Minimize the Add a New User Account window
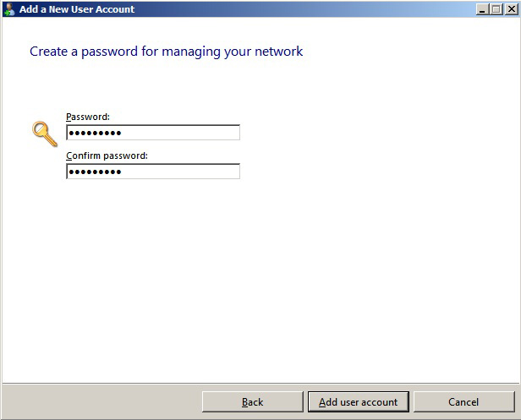The height and width of the screenshot is (420, 521). 481,9
